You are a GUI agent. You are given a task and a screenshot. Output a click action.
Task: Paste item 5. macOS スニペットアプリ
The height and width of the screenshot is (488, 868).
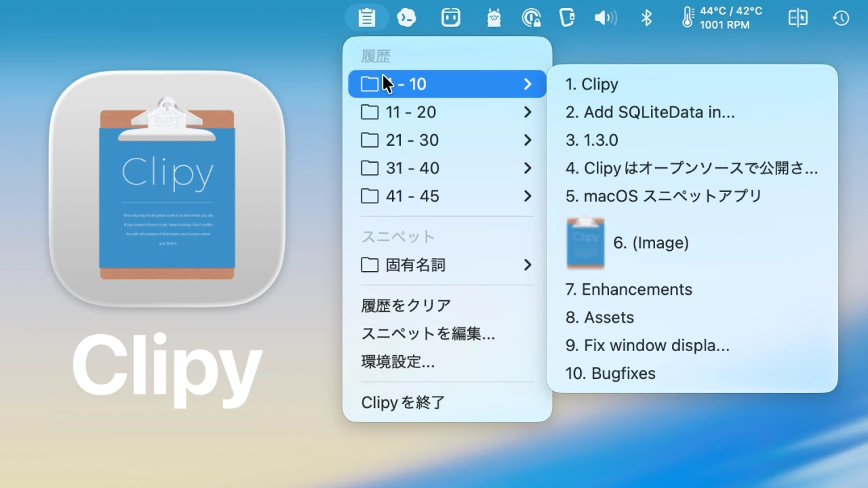692,196
